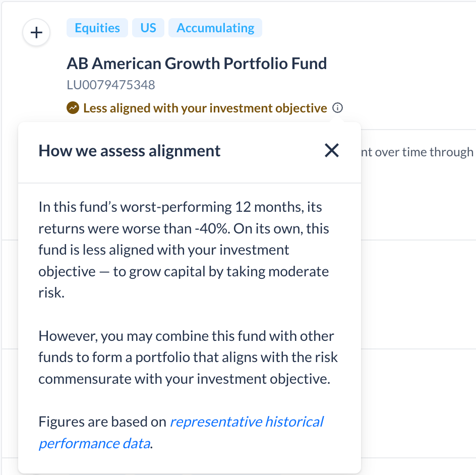
Task: Open AB American Growth Portfolio Fund title
Action: 197,64
